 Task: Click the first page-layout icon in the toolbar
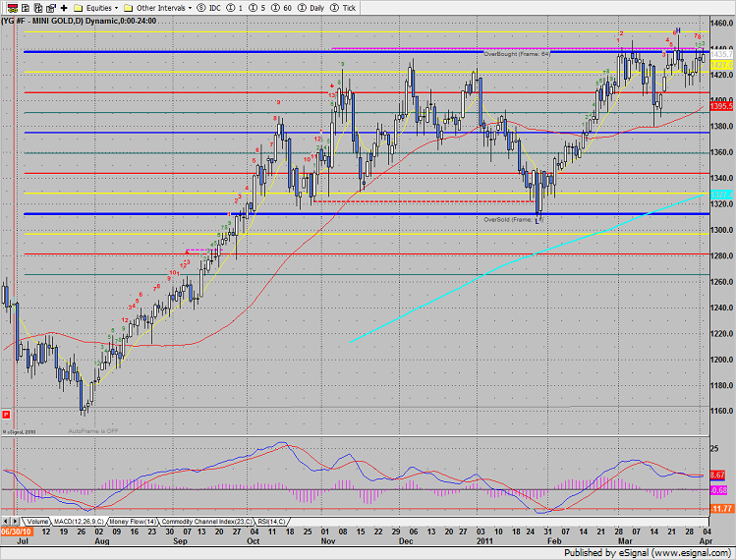click(26, 8)
